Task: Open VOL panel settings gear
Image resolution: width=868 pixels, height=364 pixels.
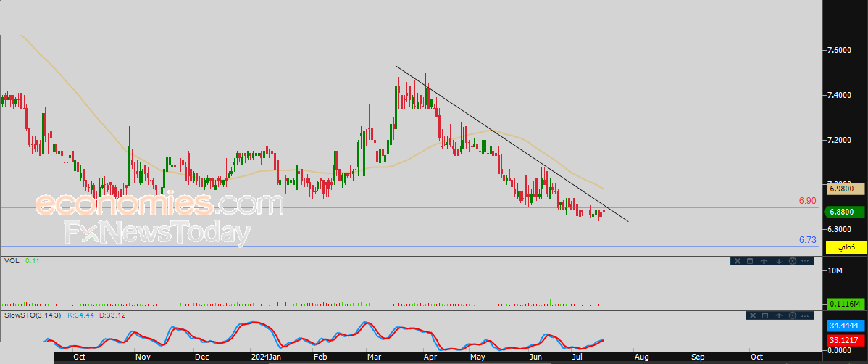Action: tap(793, 261)
